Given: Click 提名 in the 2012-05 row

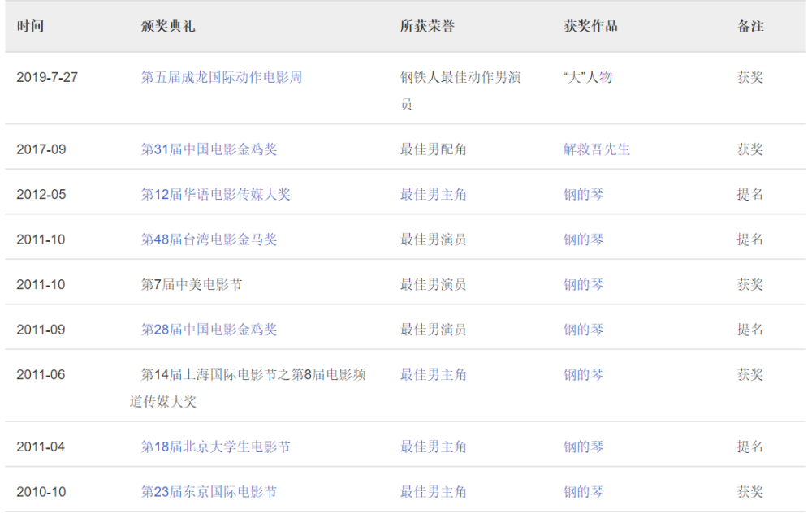Looking at the screenshot, I should pyautogui.click(x=750, y=194).
